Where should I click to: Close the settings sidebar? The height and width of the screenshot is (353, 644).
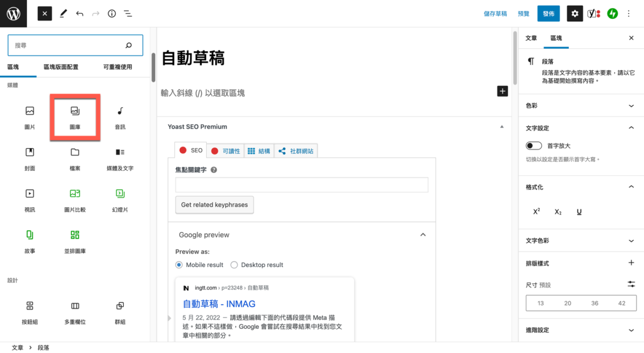click(x=631, y=38)
